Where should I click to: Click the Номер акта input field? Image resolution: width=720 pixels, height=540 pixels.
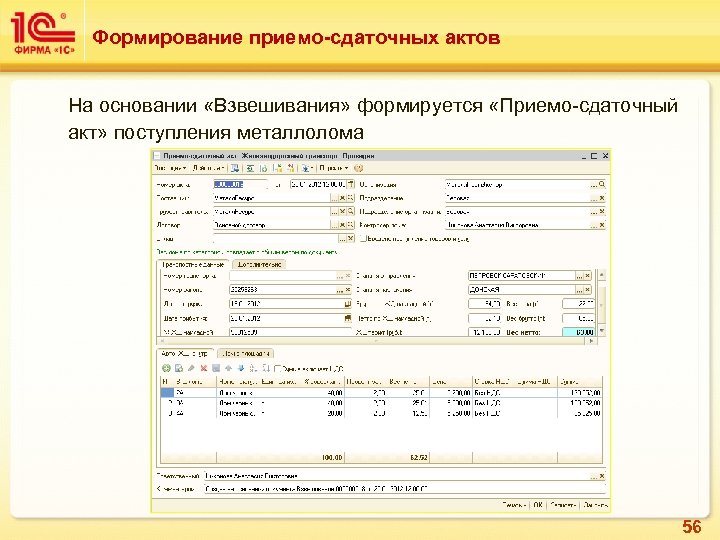[x=241, y=185]
